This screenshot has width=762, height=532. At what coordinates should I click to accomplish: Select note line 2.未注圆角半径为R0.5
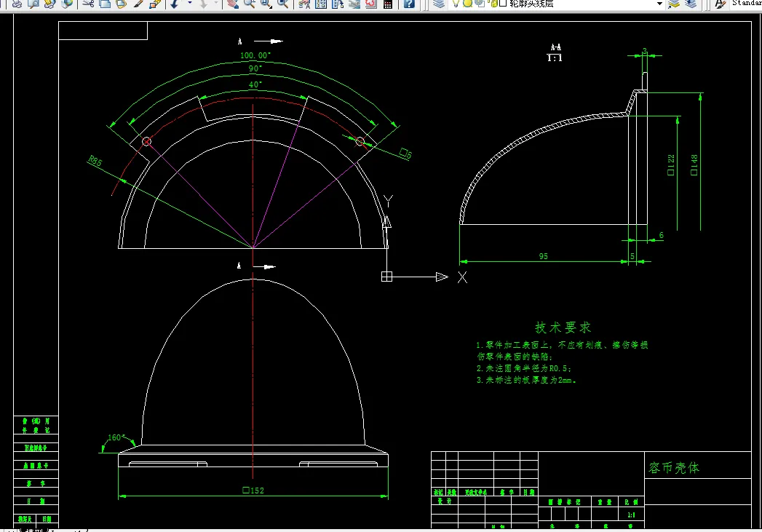pyautogui.click(x=523, y=368)
